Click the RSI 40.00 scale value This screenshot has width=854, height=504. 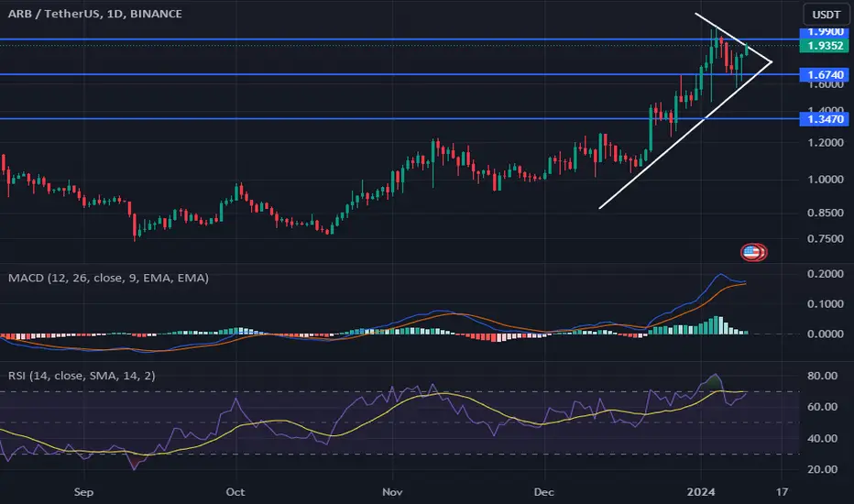tap(823, 438)
